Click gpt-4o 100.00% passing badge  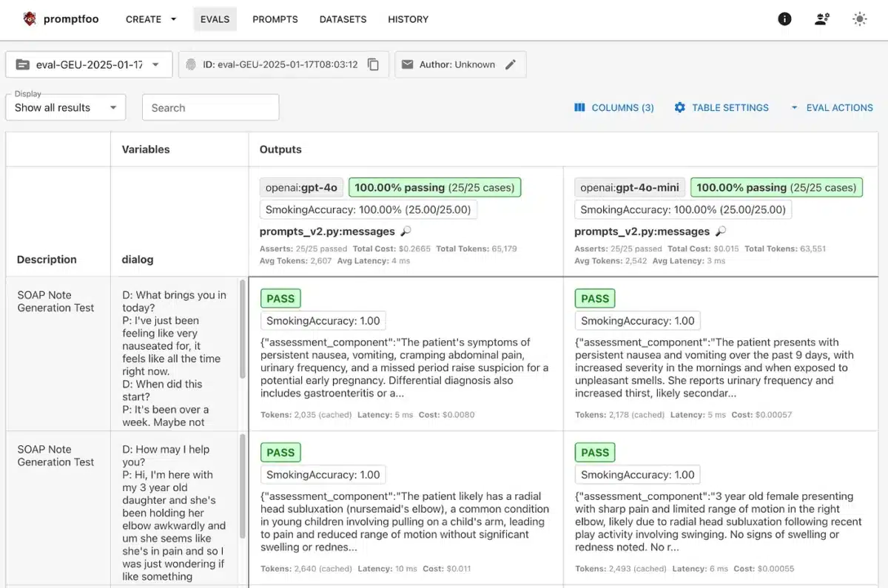(435, 187)
